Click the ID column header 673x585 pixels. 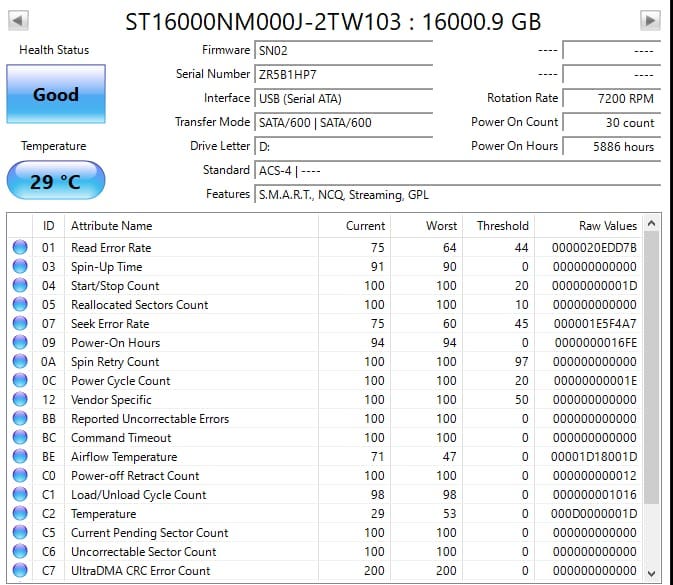49,226
